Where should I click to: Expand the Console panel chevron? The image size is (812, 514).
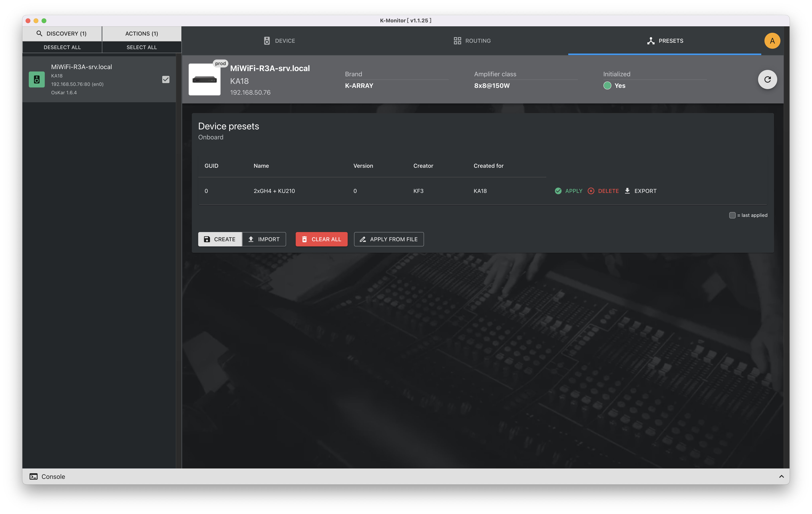click(x=781, y=477)
